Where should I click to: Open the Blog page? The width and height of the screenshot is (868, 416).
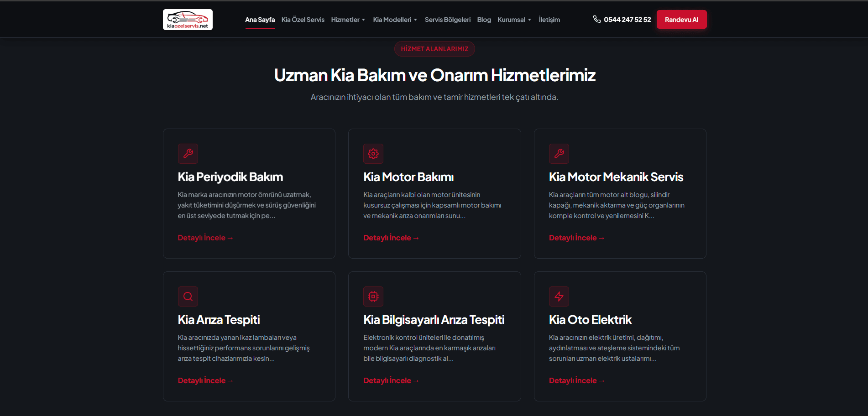pos(484,20)
